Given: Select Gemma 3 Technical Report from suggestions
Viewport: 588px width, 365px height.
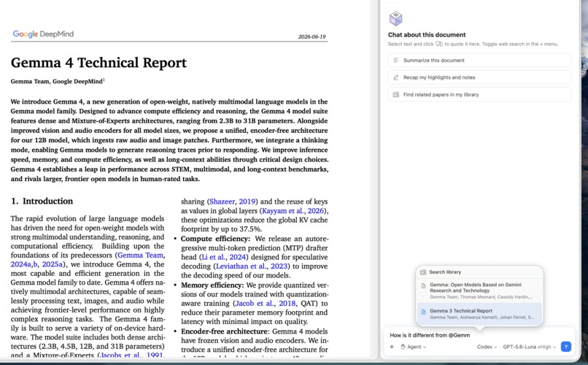Looking at the screenshot, I should point(479,314).
